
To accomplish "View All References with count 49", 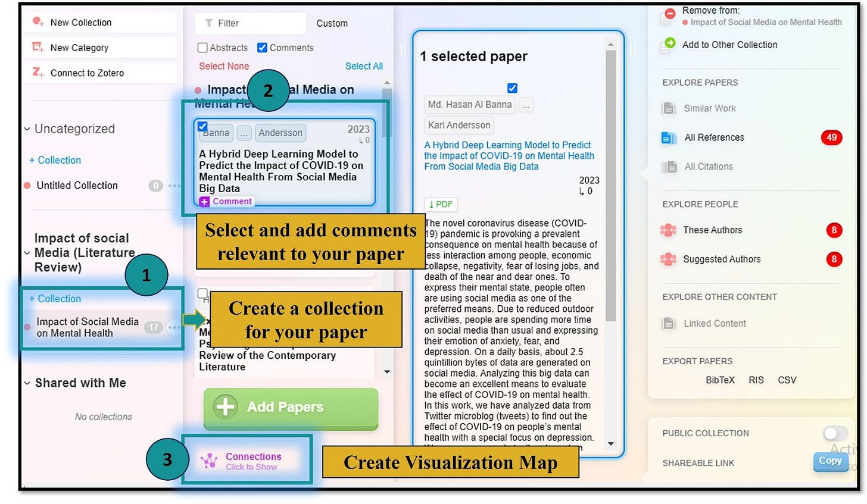I will (x=714, y=137).
